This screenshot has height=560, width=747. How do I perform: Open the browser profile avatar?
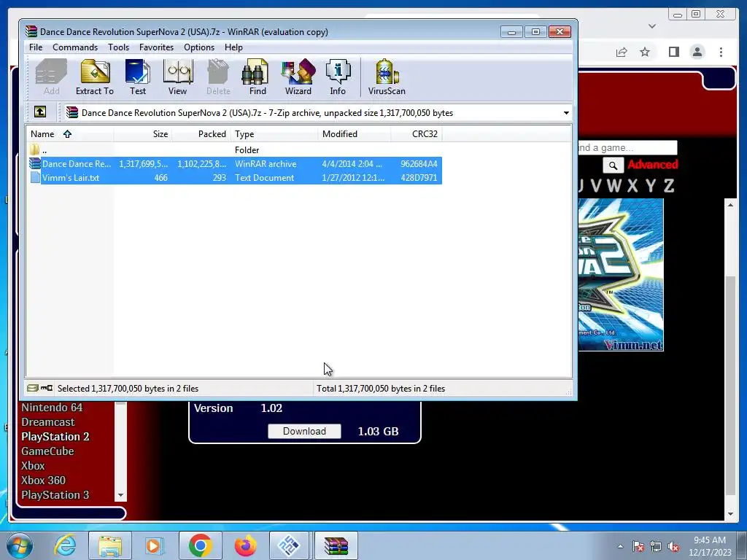[697, 52]
